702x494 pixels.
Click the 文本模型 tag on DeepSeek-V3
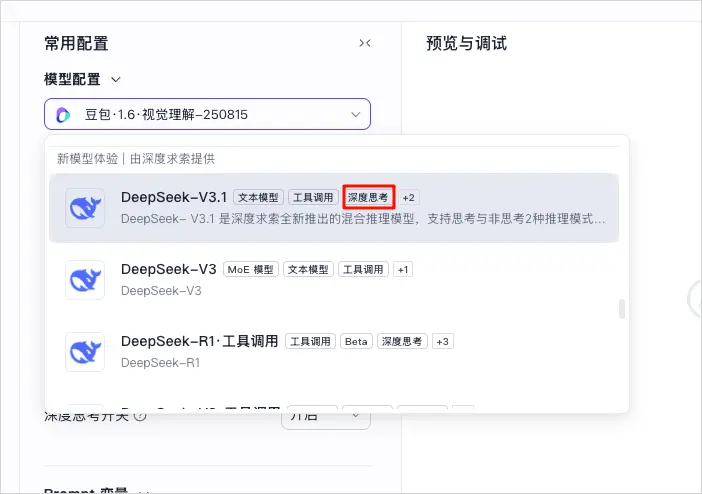308,270
